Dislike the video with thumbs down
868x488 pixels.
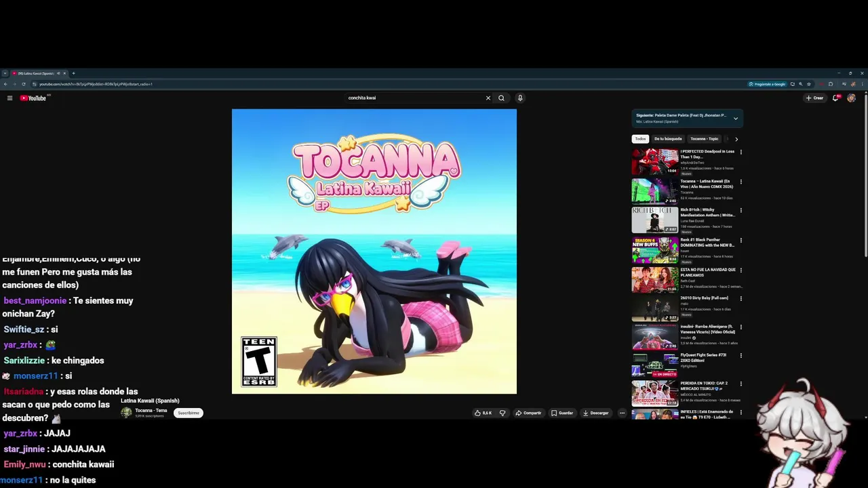tap(502, 413)
